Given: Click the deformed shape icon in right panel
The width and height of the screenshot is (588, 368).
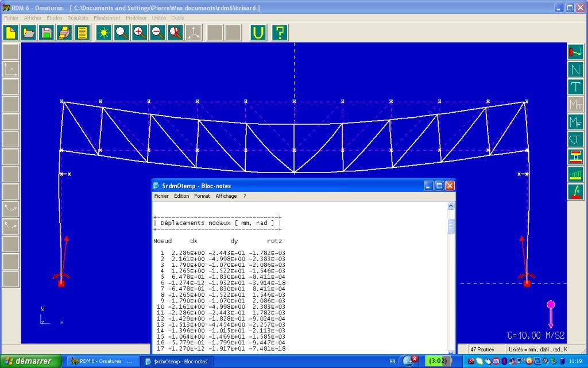Looking at the screenshot, I should tap(575, 52).
